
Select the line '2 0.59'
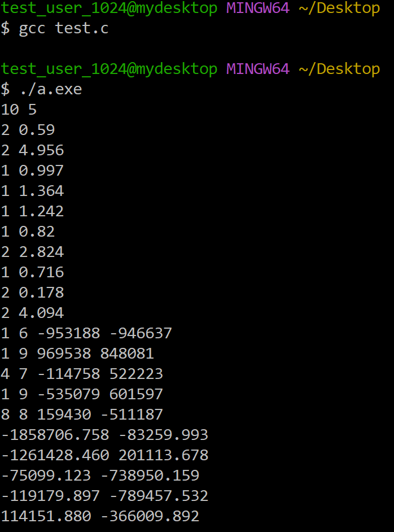pyautogui.click(x=28, y=130)
